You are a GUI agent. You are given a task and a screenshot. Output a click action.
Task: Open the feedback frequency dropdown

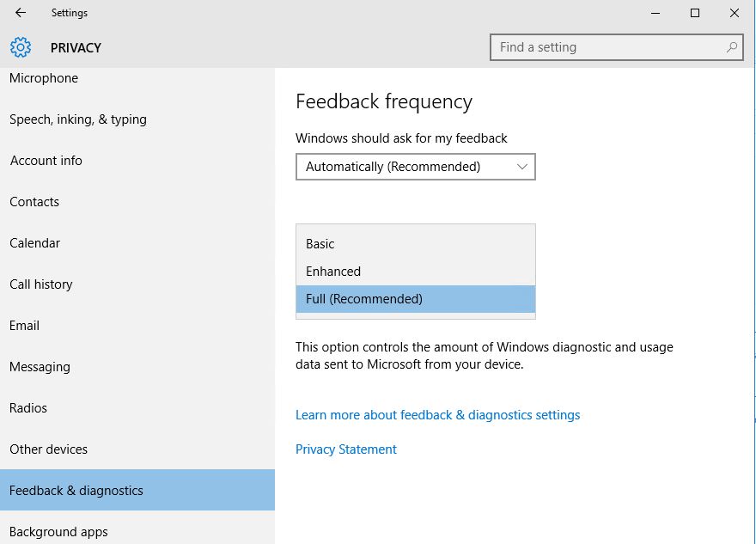(416, 167)
